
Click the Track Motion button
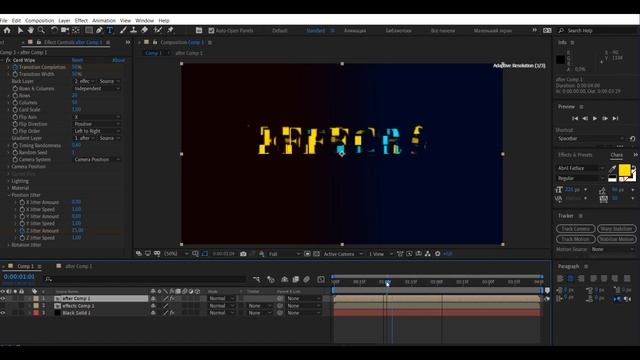(576, 239)
